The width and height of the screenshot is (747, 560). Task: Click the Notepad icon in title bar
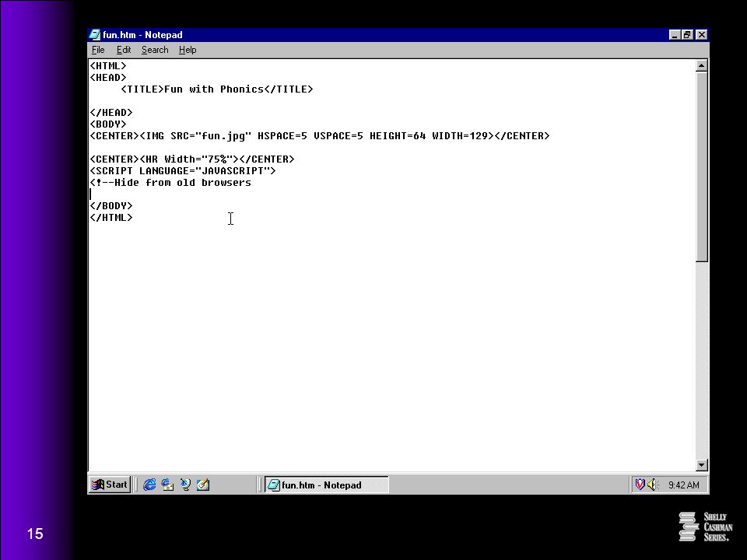pyautogui.click(x=95, y=35)
